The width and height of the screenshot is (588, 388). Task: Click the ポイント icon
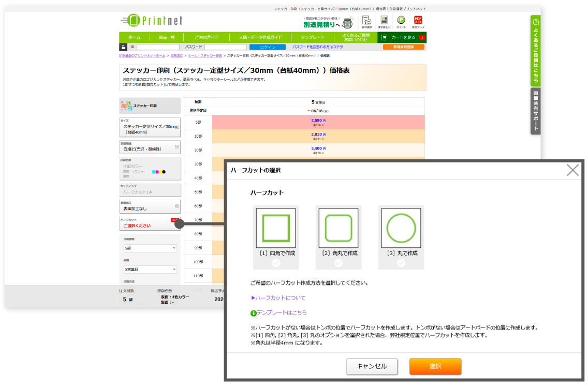tap(401, 22)
